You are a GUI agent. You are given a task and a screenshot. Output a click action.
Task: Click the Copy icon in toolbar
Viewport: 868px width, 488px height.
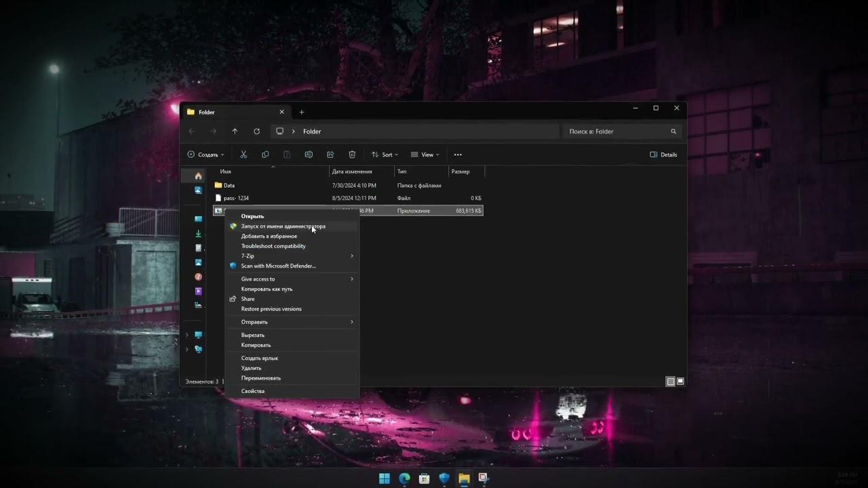click(x=265, y=155)
